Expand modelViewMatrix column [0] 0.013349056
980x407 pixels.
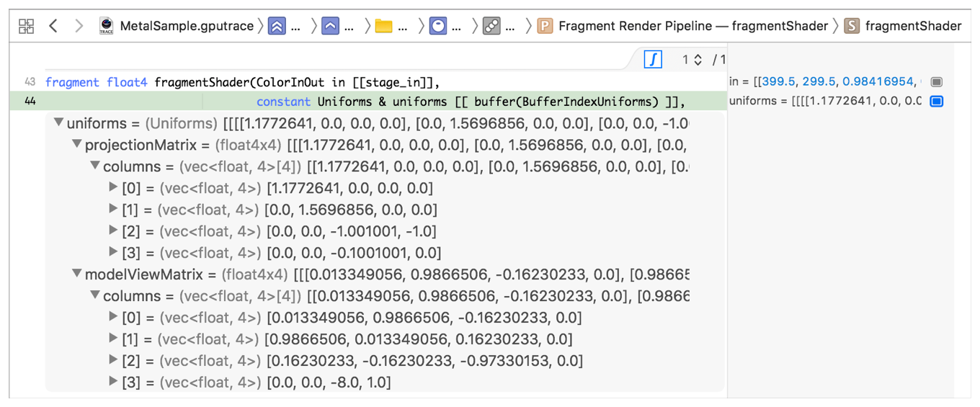[x=113, y=316]
